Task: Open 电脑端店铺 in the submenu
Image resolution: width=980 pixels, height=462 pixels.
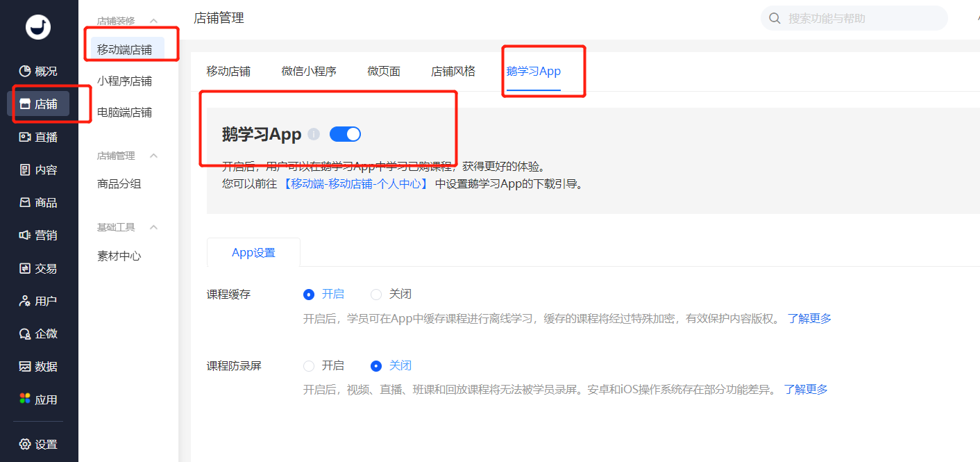Action: click(x=124, y=112)
